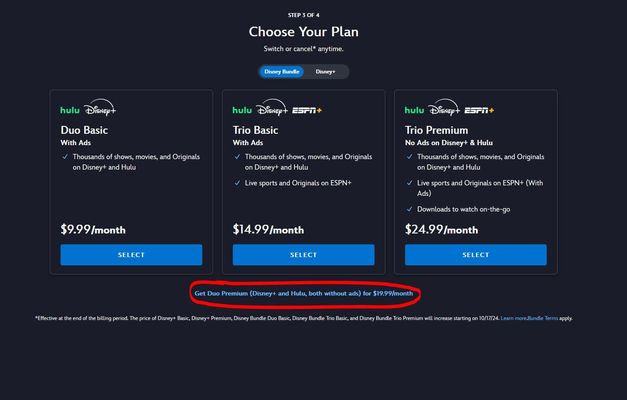Click Downloads to watch on-the-go checkmark

tap(409, 209)
